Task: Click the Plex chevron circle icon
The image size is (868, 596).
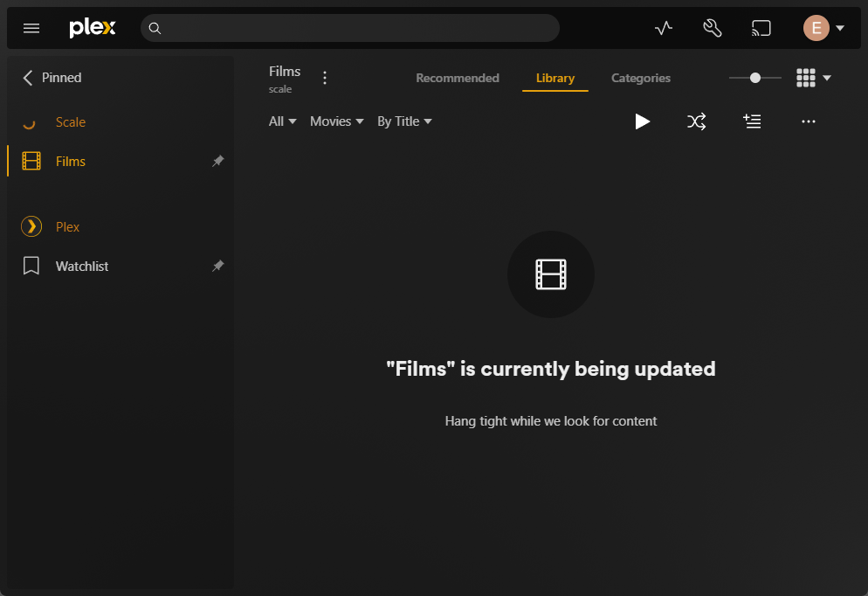Action: click(x=31, y=226)
